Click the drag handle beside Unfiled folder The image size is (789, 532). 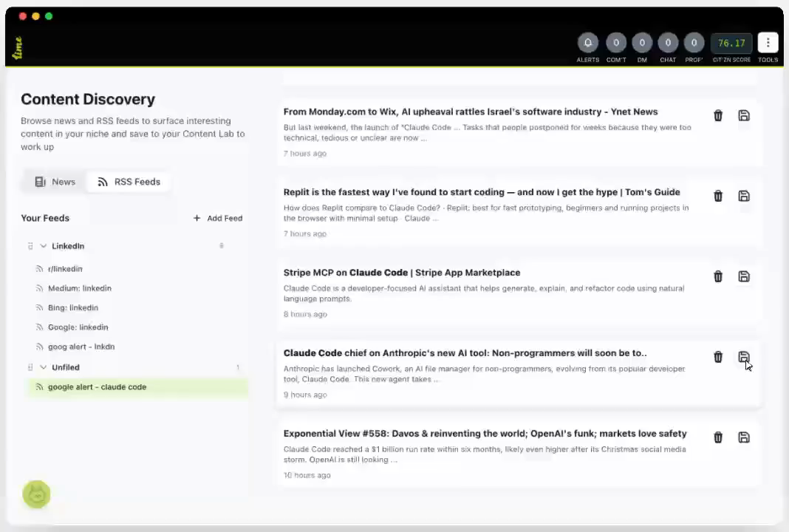pos(30,367)
